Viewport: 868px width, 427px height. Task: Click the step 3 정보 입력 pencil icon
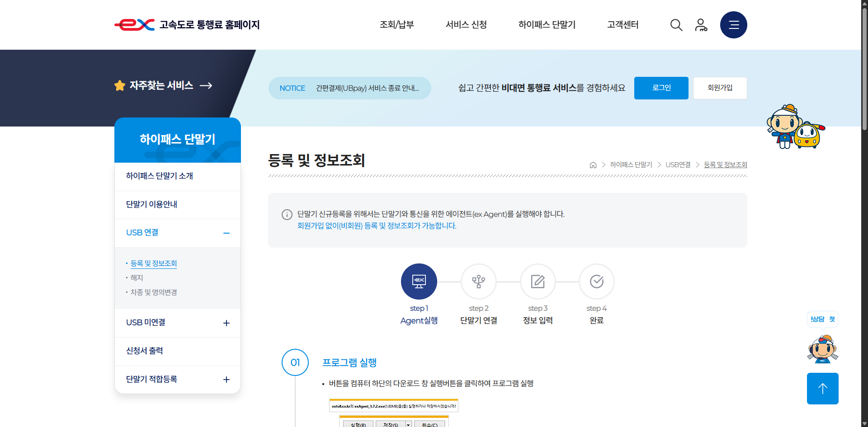pyautogui.click(x=538, y=281)
